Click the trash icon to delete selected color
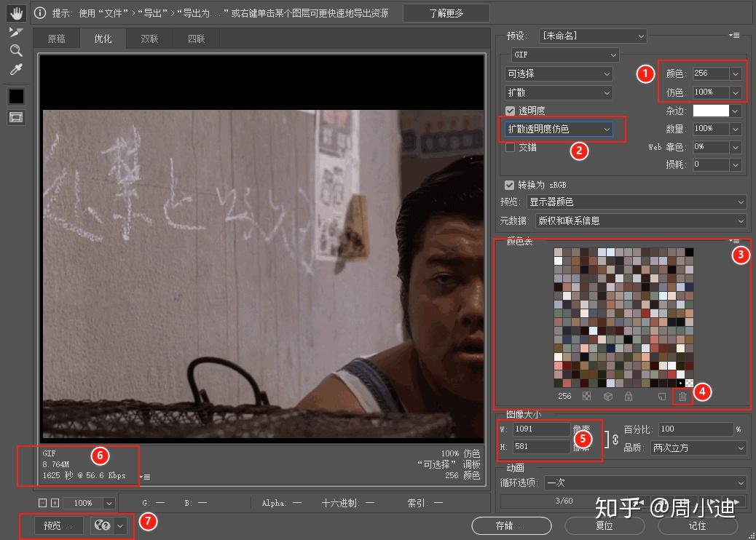756x540 pixels. point(682,397)
